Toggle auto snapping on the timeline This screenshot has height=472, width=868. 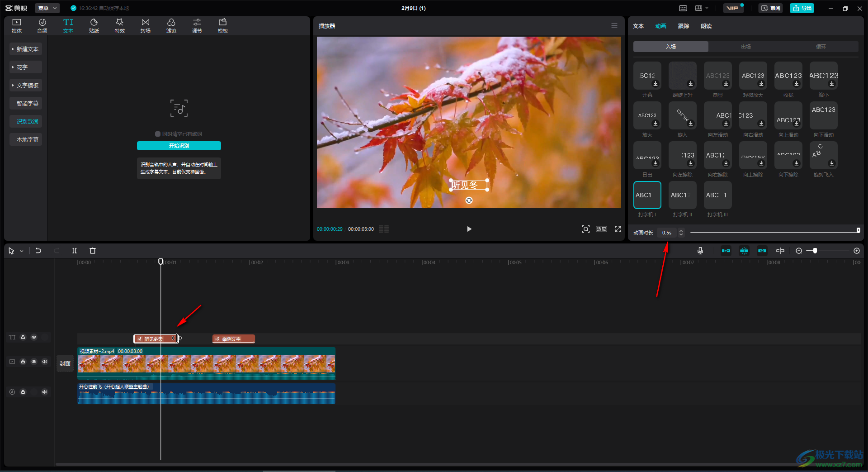(744, 251)
